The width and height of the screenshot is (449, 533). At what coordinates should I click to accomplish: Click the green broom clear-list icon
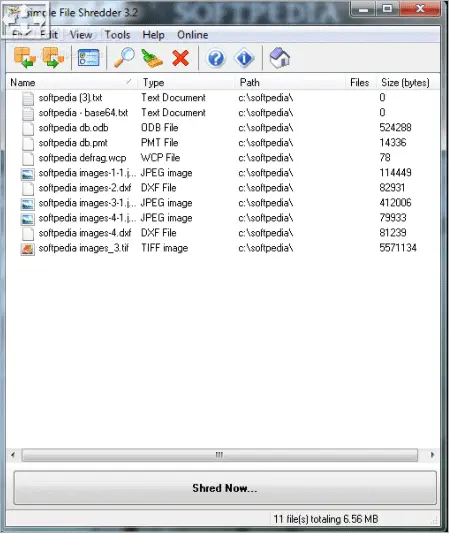152,58
